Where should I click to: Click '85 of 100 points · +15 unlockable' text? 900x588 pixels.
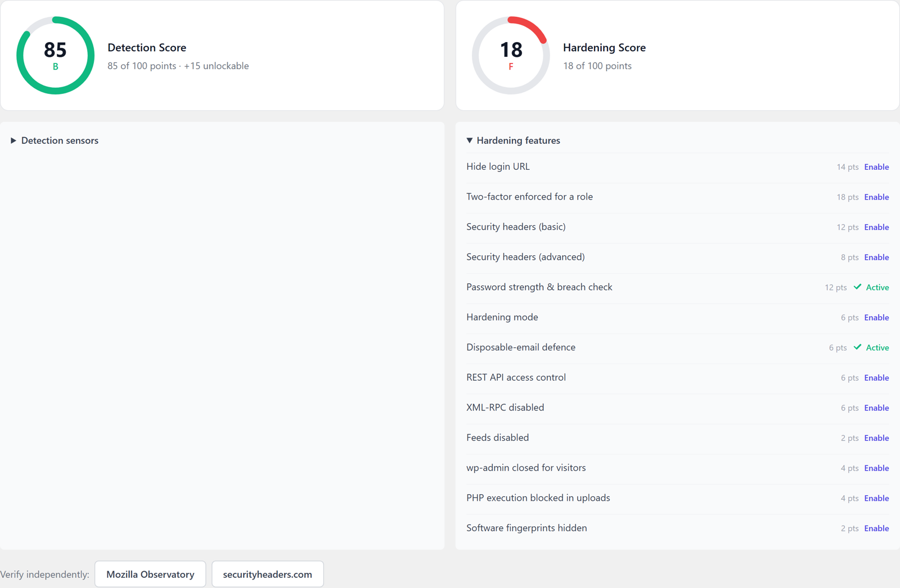coord(178,66)
